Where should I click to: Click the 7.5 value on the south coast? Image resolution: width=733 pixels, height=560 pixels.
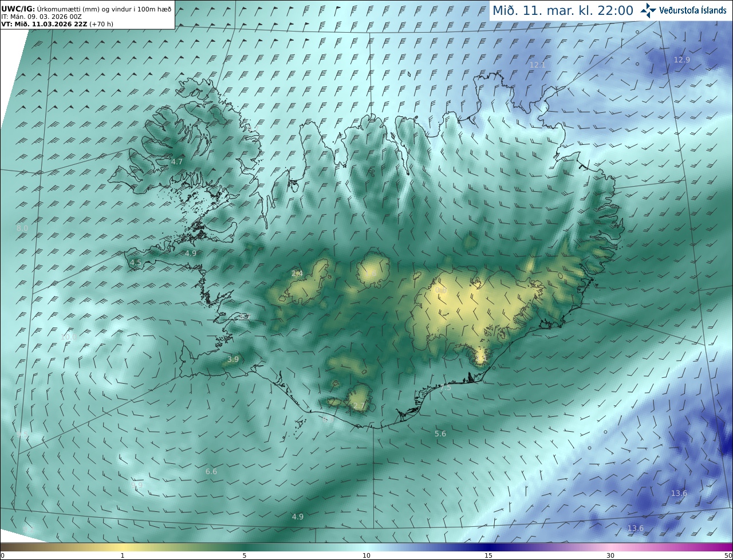tap(445, 388)
